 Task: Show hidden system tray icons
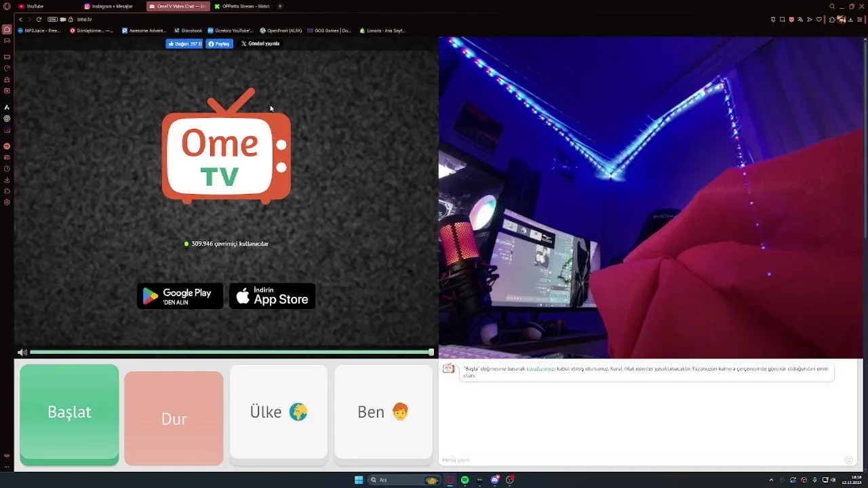[771, 480]
